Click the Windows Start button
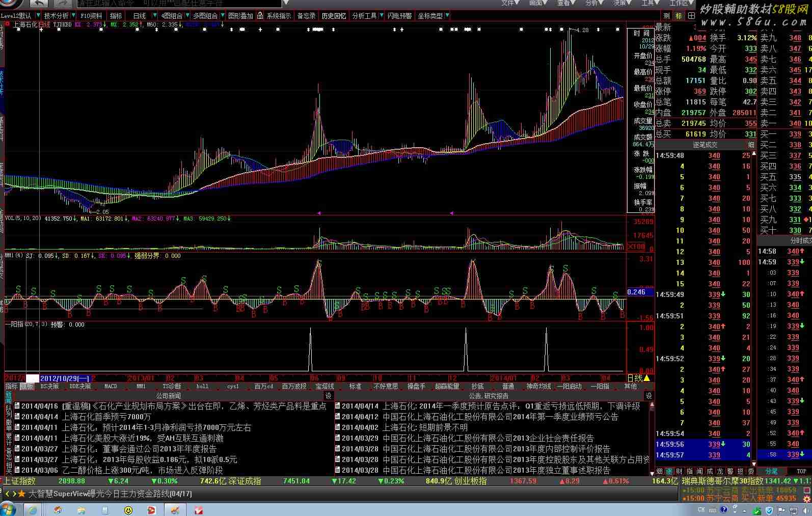The image size is (812, 516). coord(9,509)
